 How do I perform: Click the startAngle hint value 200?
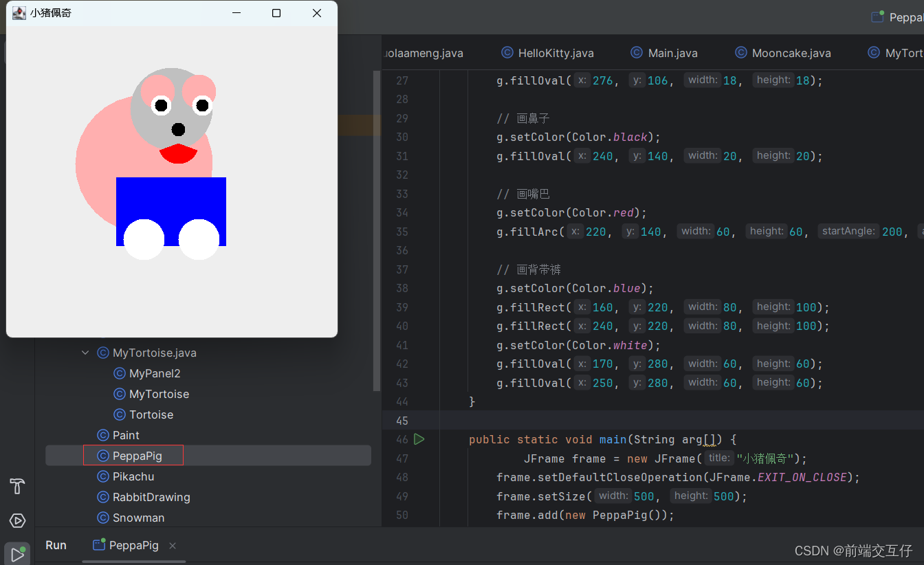point(892,232)
